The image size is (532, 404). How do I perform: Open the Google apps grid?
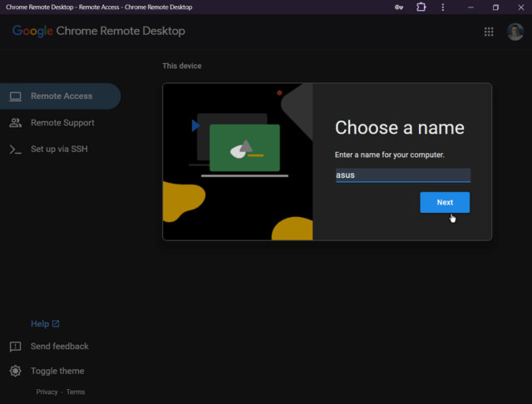[x=489, y=32]
